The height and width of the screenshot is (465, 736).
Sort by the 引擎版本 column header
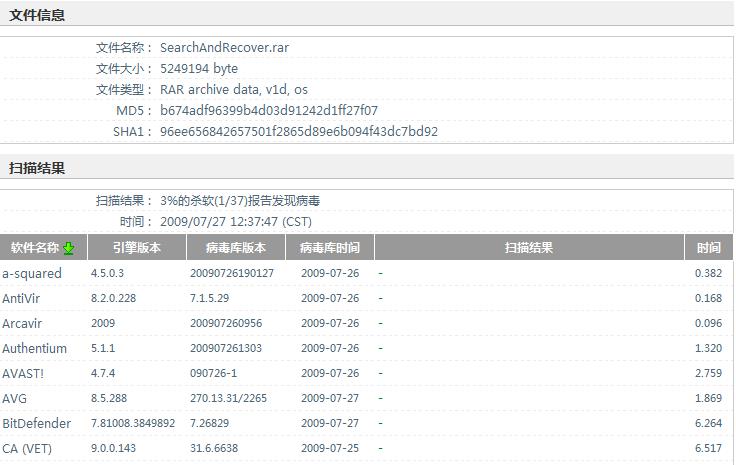click(x=136, y=248)
